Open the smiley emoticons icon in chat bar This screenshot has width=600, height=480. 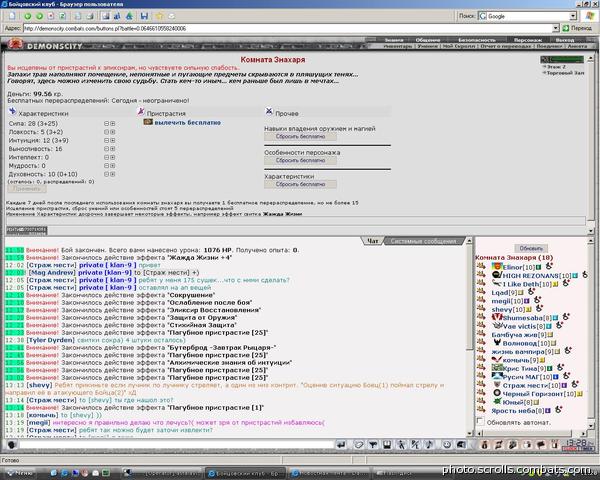[x=447, y=445]
